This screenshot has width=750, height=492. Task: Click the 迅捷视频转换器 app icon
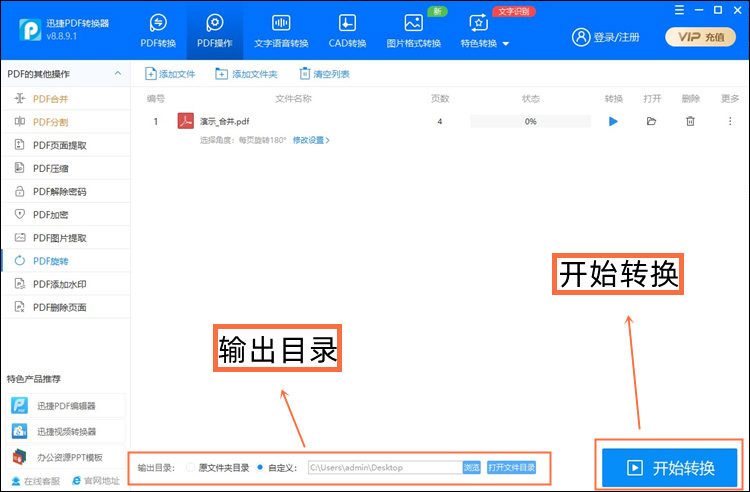20,431
